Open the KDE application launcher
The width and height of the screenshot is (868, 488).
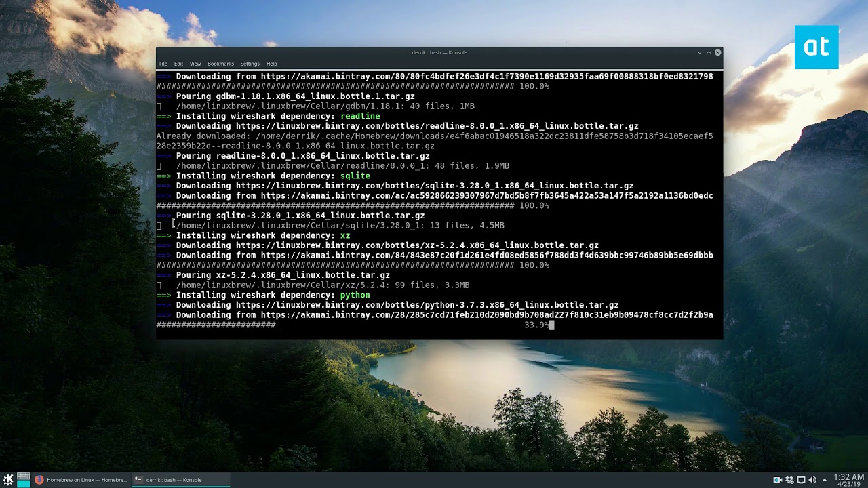pos(8,480)
